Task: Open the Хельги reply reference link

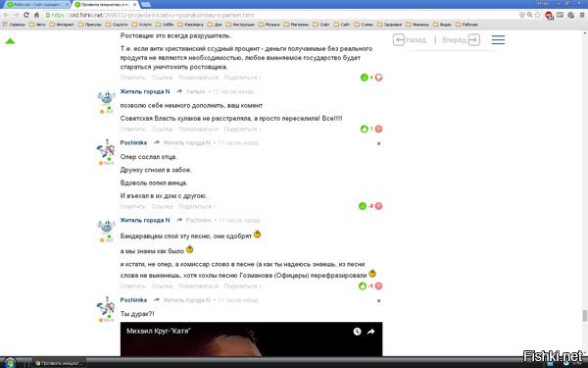Action: 195,91
